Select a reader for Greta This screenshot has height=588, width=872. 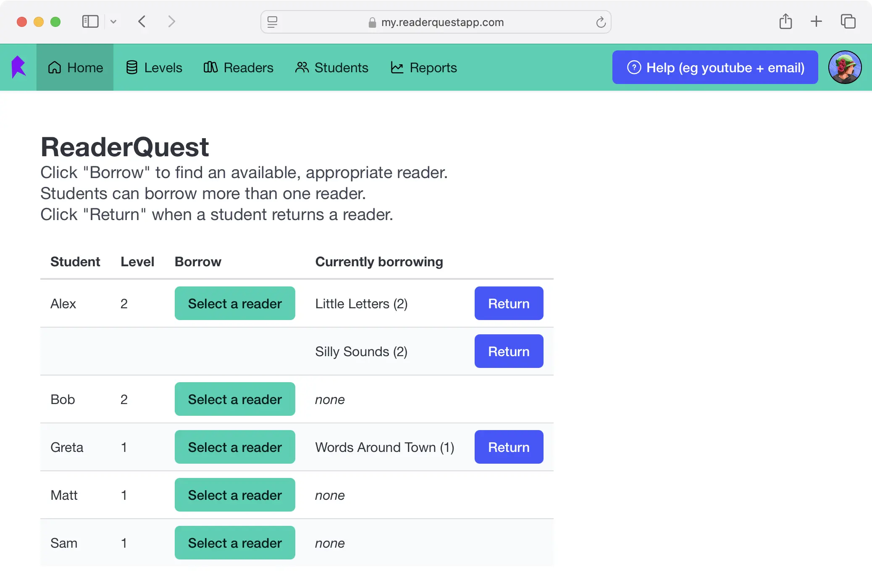click(235, 447)
